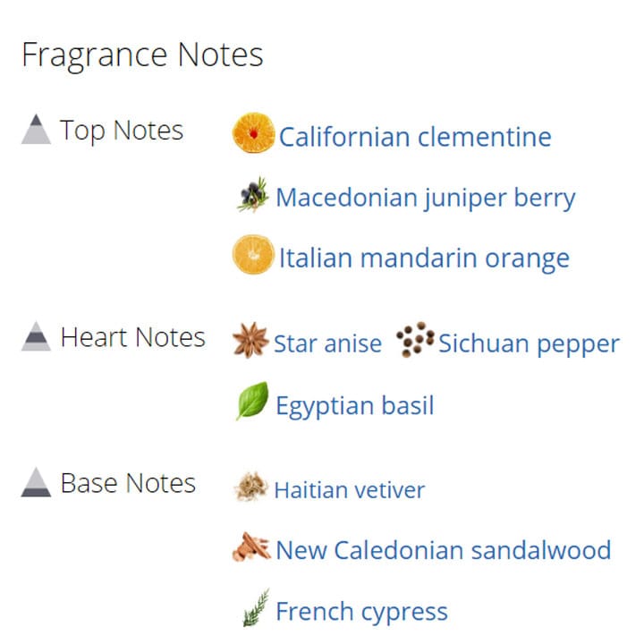Click the Heart Notes pyramid icon
Image resolution: width=644 pixels, height=644 pixels.
point(36,337)
